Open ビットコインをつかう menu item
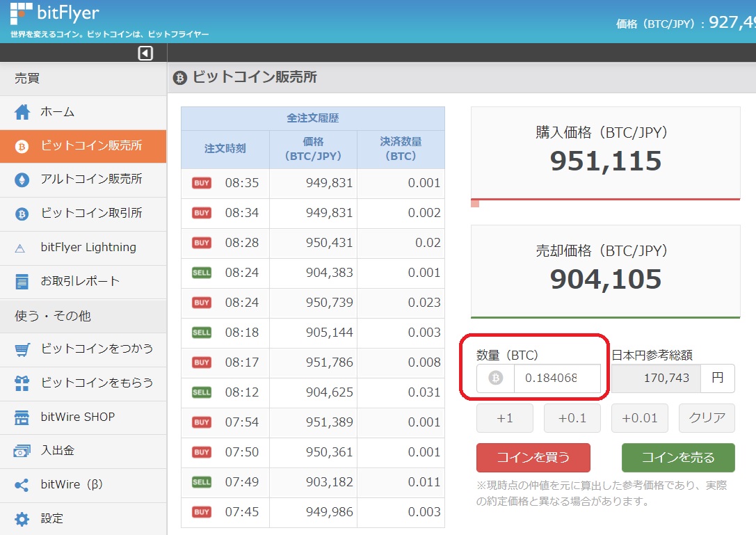The width and height of the screenshot is (756, 535). click(83, 350)
